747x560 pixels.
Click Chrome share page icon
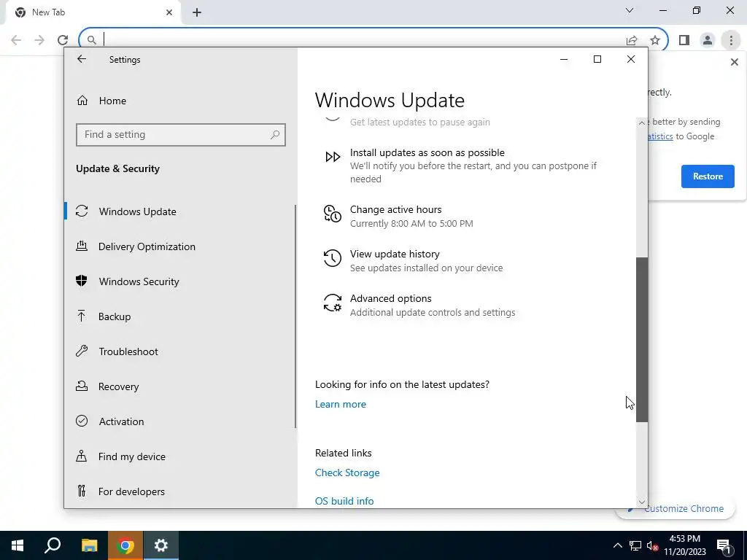pos(632,41)
